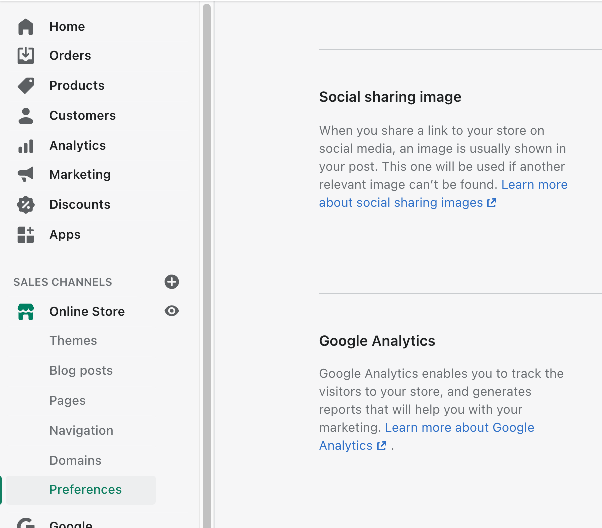This screenshot has height=528, width=602.
Task: Click the Home house icon
Action: (26, 26)
